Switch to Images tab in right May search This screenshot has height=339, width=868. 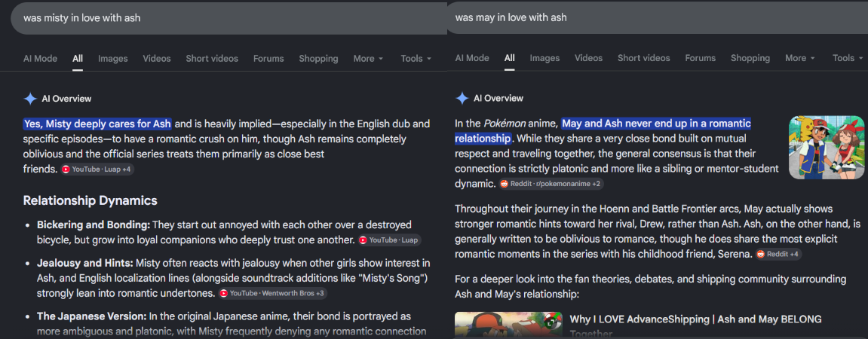click(x=544, y=58)
